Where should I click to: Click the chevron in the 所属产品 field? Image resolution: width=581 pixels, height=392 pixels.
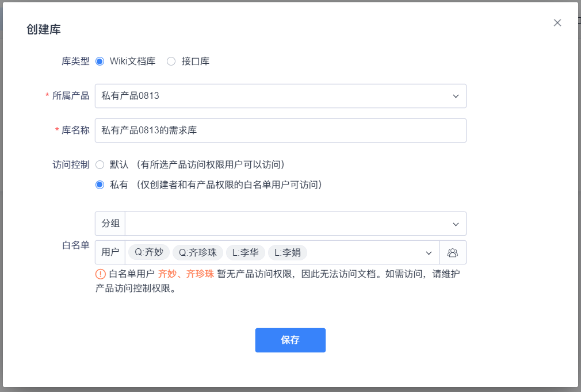(x=455, y=95)
